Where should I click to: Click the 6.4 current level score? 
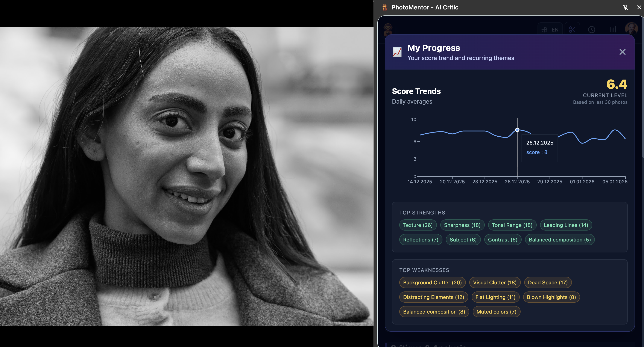(x=617, y=84)
